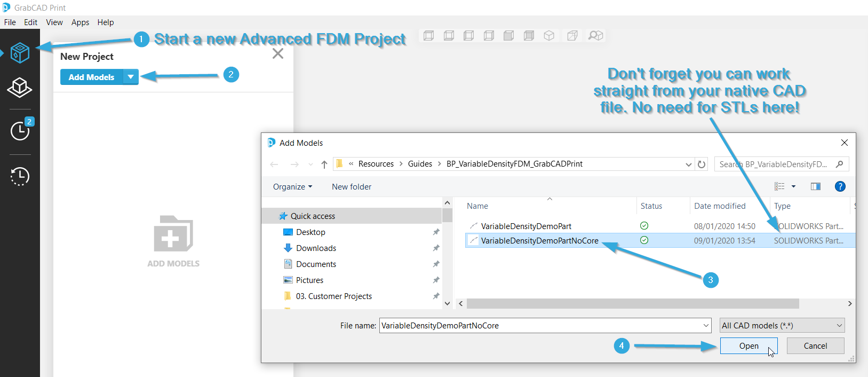Open the View menu

tap(54, 22)
